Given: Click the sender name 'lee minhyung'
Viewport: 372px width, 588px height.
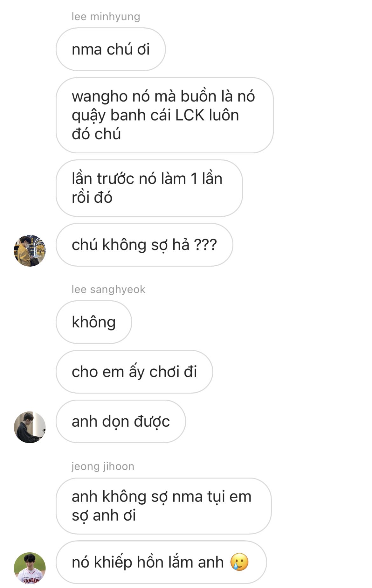Looking at the screenshot, I should [106, 17].
